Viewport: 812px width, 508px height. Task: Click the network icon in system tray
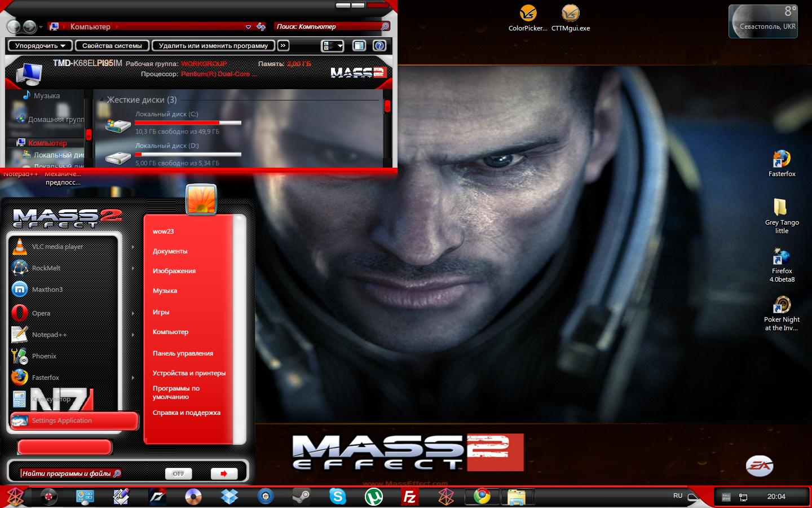point(743,497)
